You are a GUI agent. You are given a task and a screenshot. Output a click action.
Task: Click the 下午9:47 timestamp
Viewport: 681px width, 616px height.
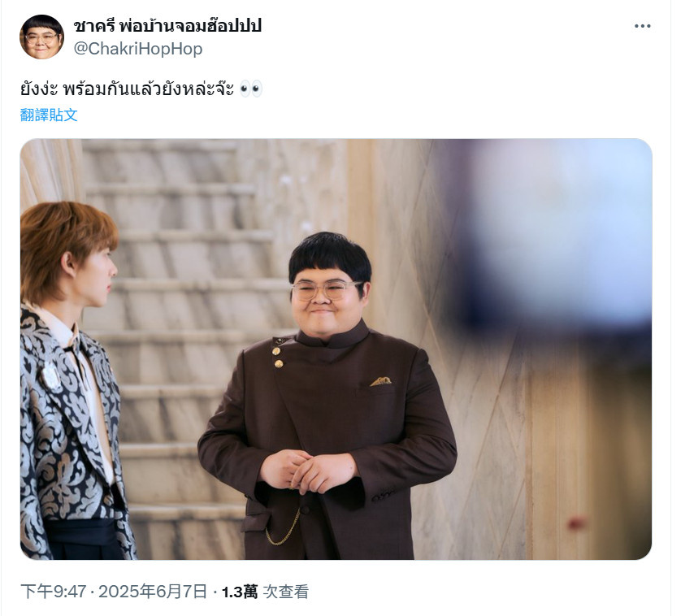coord(53,592)
